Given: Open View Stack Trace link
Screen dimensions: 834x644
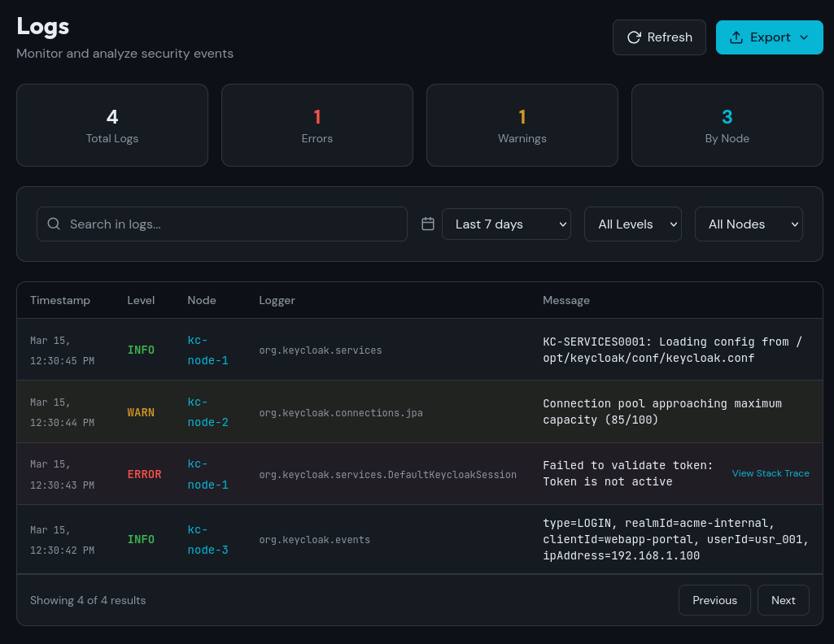Looking at the screenshot, I should pos(770,473).
